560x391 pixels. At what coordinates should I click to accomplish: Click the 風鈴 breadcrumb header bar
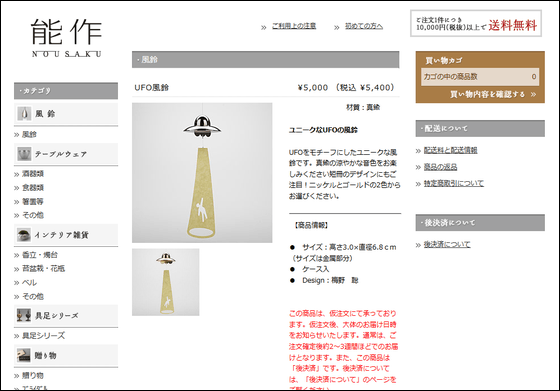coord(266,60)
